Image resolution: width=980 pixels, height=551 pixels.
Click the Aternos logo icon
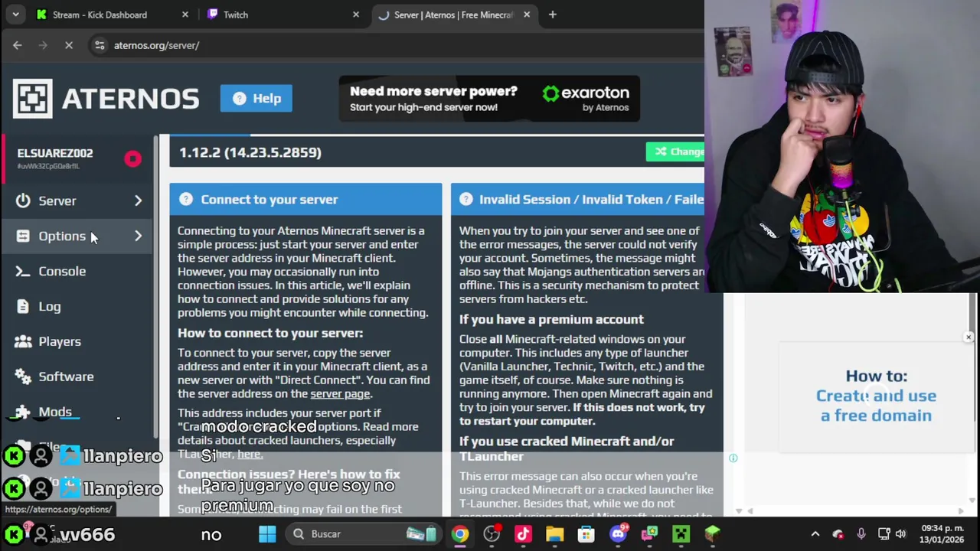[x=32, y=98]
